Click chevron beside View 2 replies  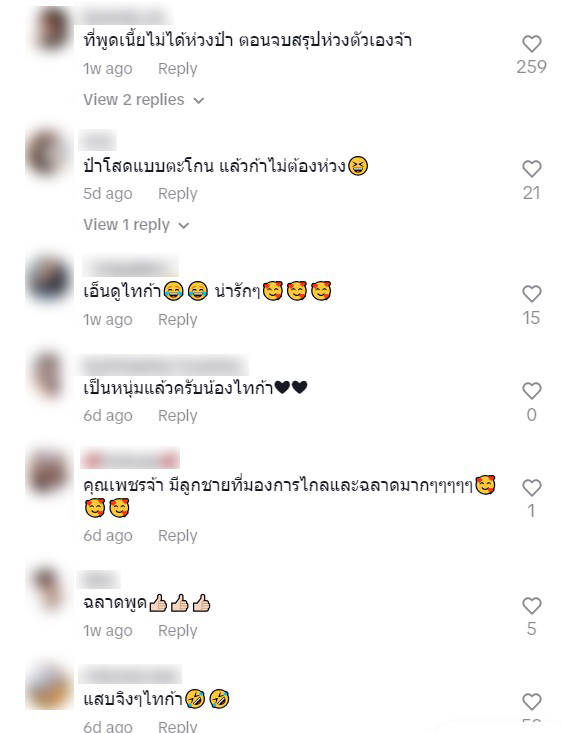click(199, 101)
